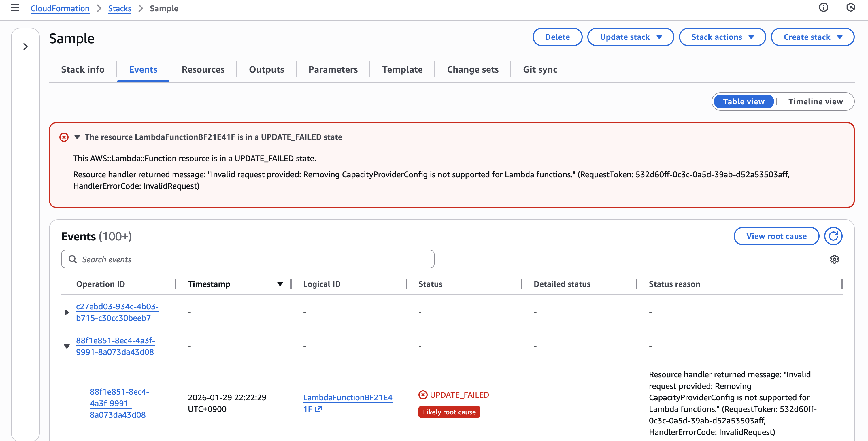Open the hamburger navigation menu icon
The image size is (868, 441).
[15, 7]
